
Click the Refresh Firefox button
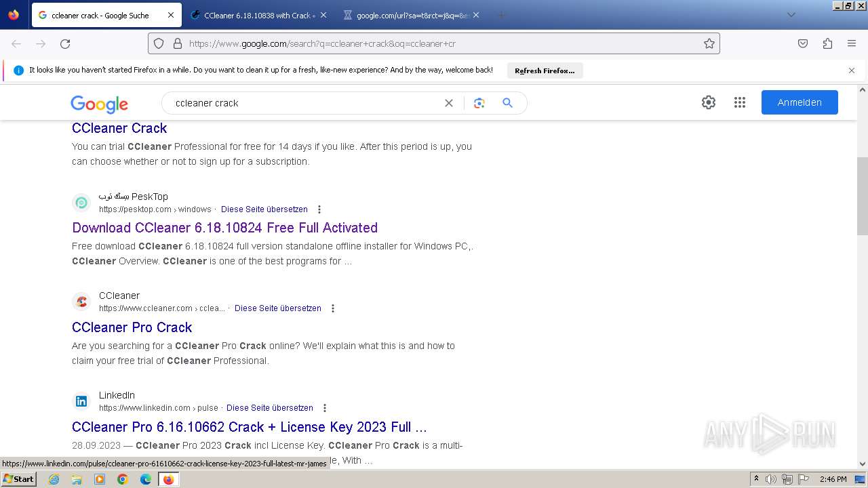point(545,70)
